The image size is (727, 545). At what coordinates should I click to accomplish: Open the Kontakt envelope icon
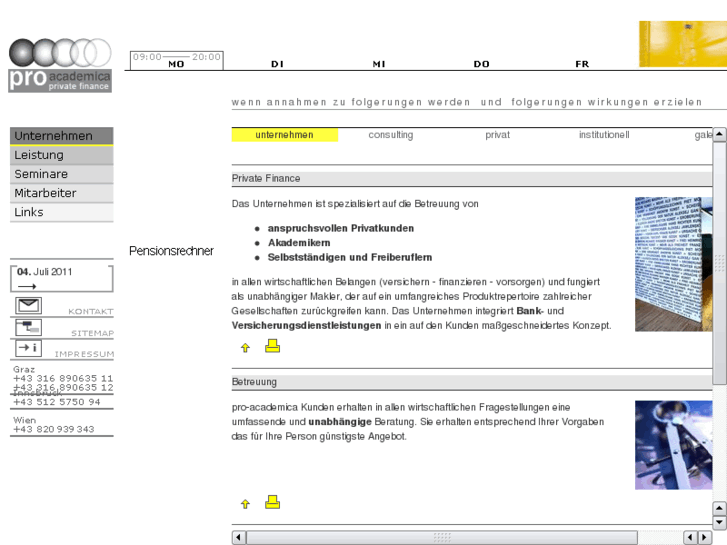coord(28,305)
